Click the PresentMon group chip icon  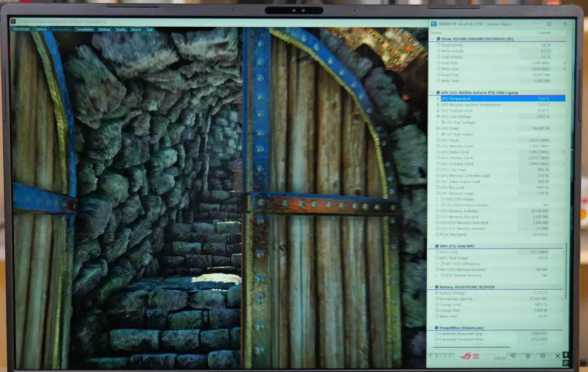pos(436,328)
